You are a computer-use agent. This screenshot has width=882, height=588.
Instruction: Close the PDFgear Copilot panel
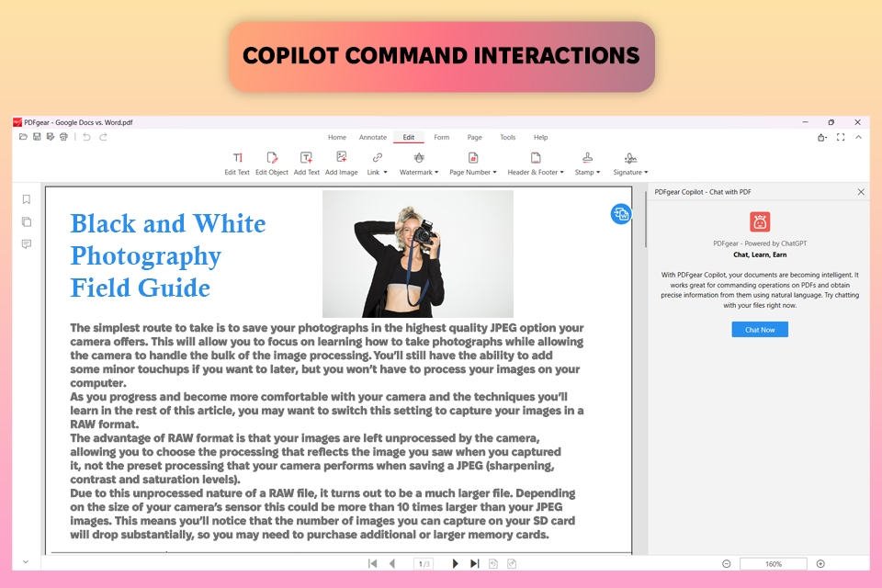click(861, 192)
